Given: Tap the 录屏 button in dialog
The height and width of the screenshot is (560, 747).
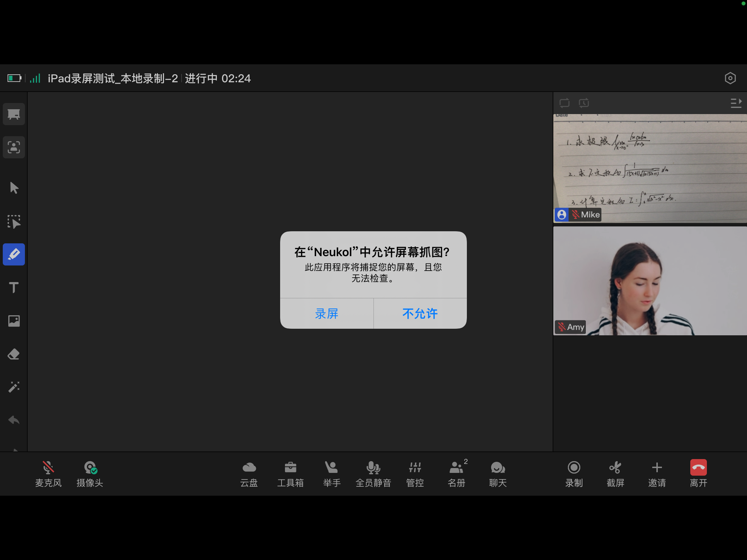Looking at the screenshot, I should [x=327, y=314].
